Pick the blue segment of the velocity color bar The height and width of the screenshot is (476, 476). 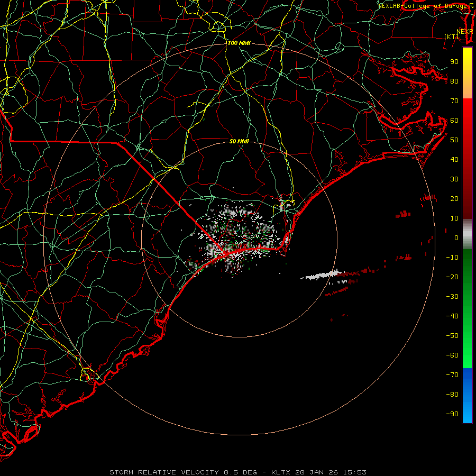[x=467, y=396]
